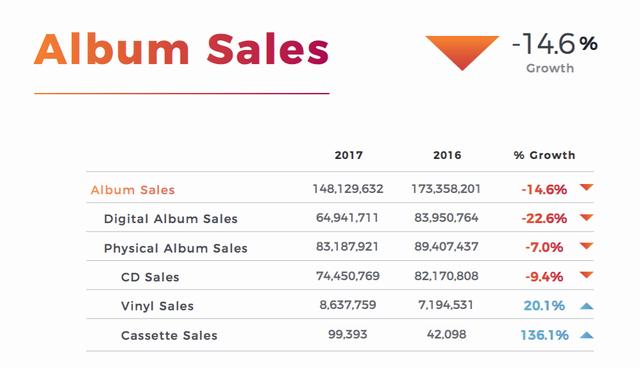The height and width of the screenshot is (368, 640).
Task: Click the 148,129,632 album sales figure
Action: point(348,189)
